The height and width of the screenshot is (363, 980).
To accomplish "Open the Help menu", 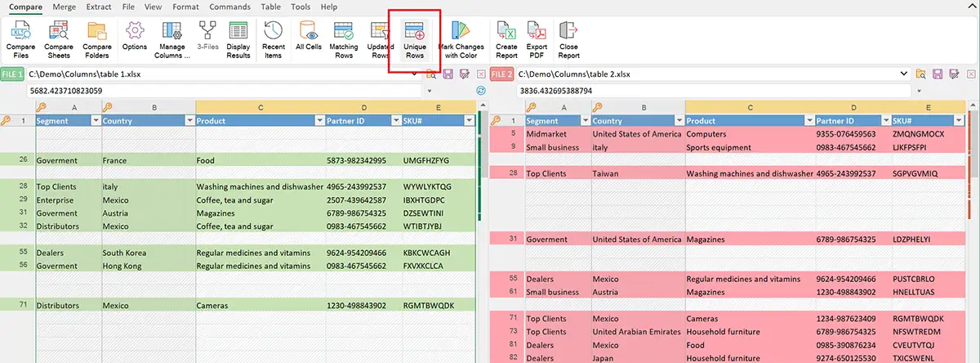I will [x=329, y=7].
